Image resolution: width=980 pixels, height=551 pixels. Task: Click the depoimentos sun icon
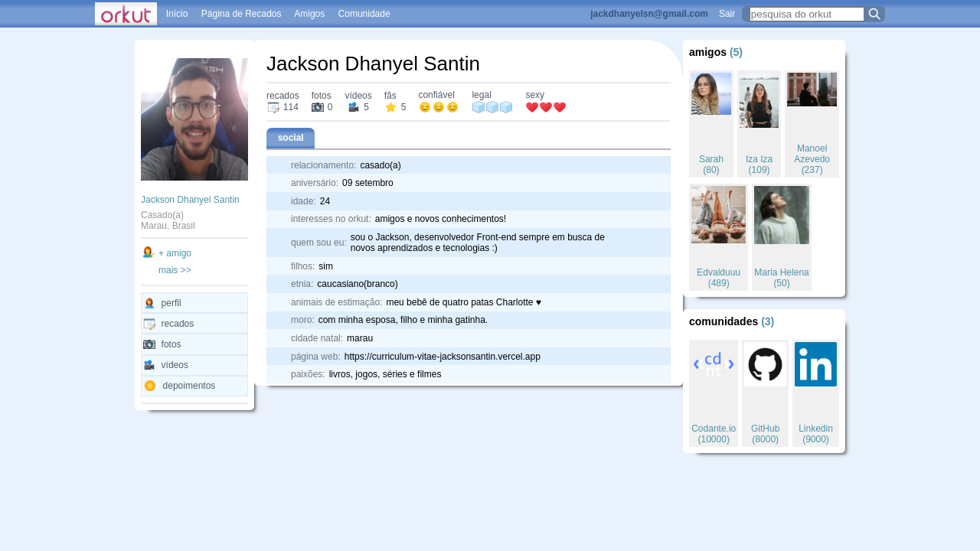coord(149,386)
